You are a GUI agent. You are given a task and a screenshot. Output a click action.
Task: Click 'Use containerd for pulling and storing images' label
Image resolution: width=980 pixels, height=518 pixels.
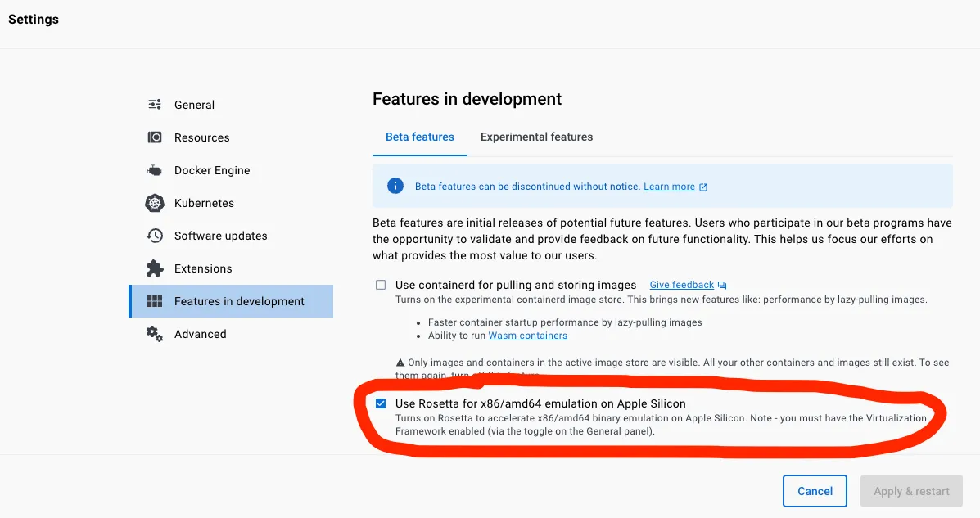tap(516, 285)
